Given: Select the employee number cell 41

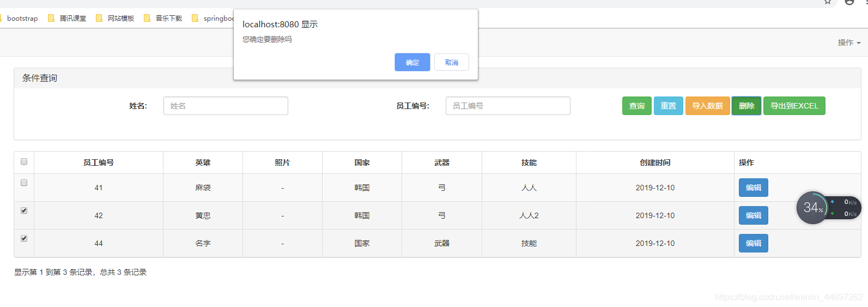Looking at the screenshot, I should click(99, 188).
